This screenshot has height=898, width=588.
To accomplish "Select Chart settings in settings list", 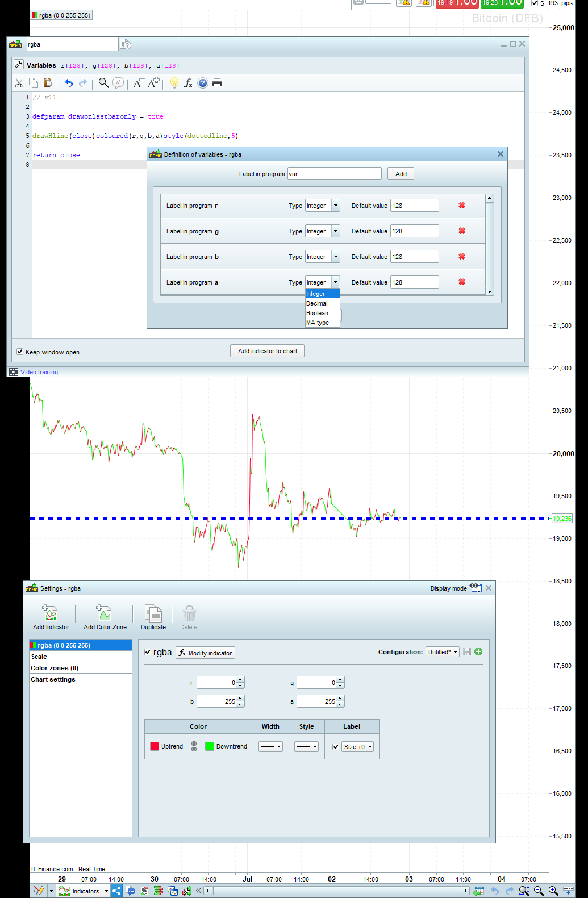I will [81, 679].
